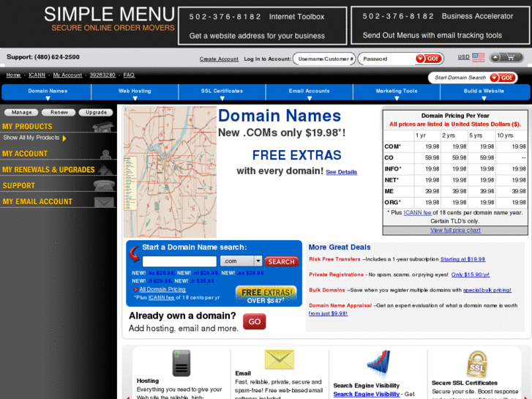The width and height of the screenshot is (532, 399).
Task: Select MY EMAIL ACCOUNT in sidebar
Action: click(x=37, y=202)
